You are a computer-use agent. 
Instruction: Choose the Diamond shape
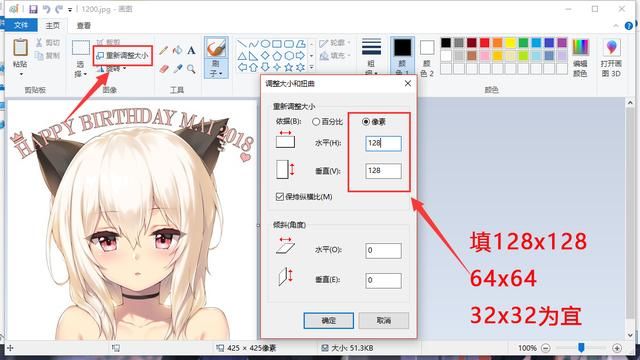(265, 56)
